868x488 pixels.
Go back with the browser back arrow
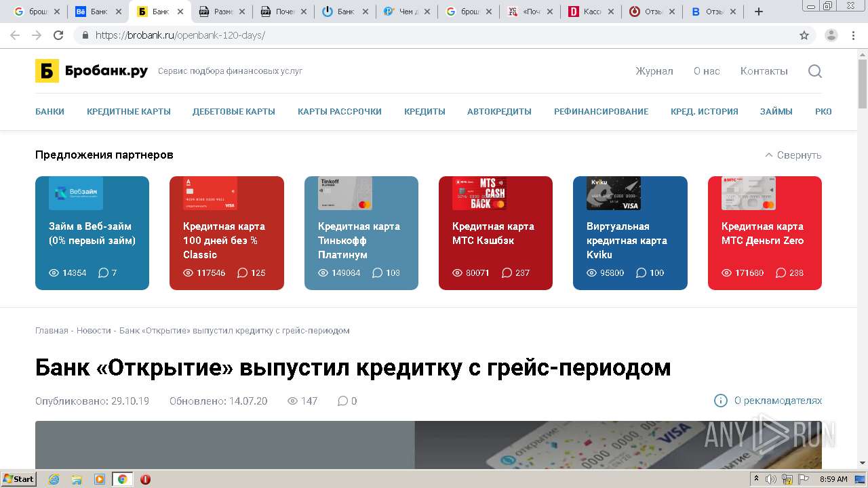coord(15,35)
